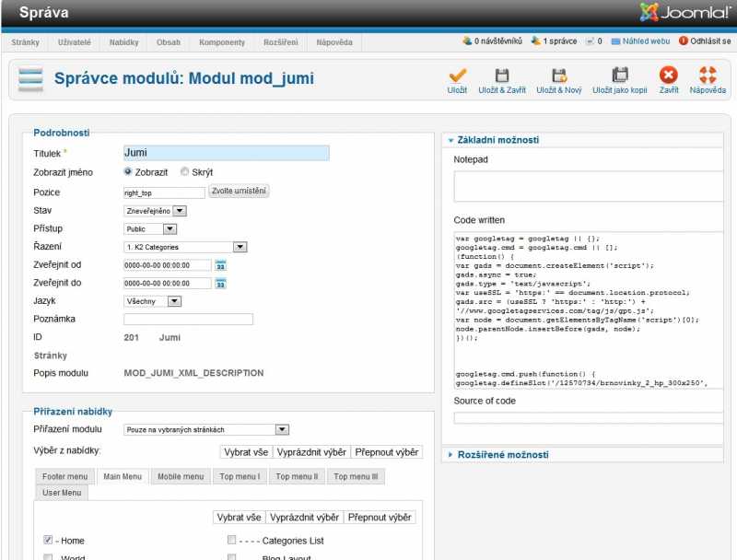Click the Uložit & Nový toolbar icon

click(x=558, y=76)
